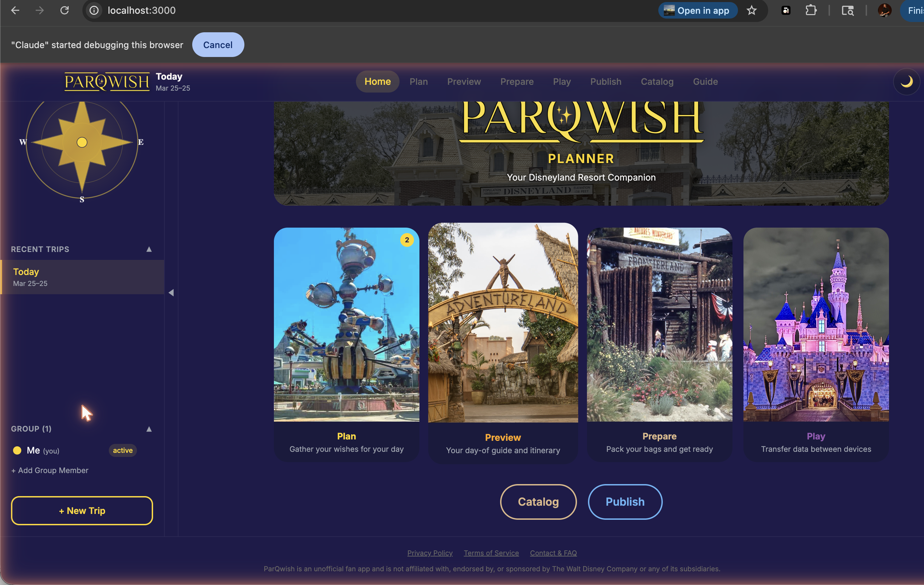Click the ParQwish Planner hero banner

pos(581,153)
